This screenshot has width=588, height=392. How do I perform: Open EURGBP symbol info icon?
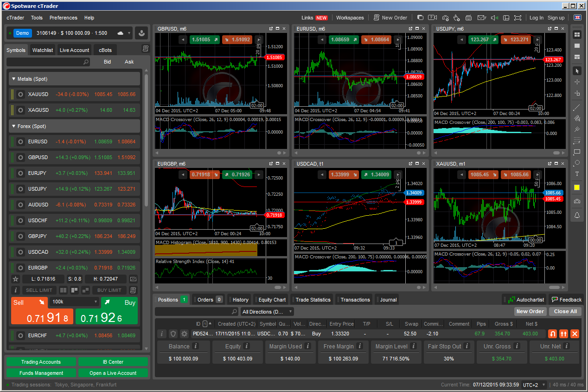[15, 290]
